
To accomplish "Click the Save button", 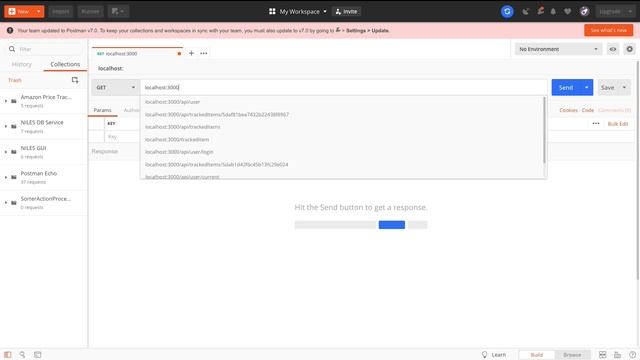I will pyautogui.click(x=607, y=87).
